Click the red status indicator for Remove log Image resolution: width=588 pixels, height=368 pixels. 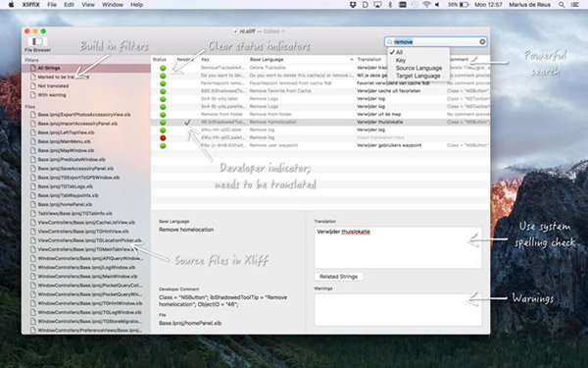point(163,137)
